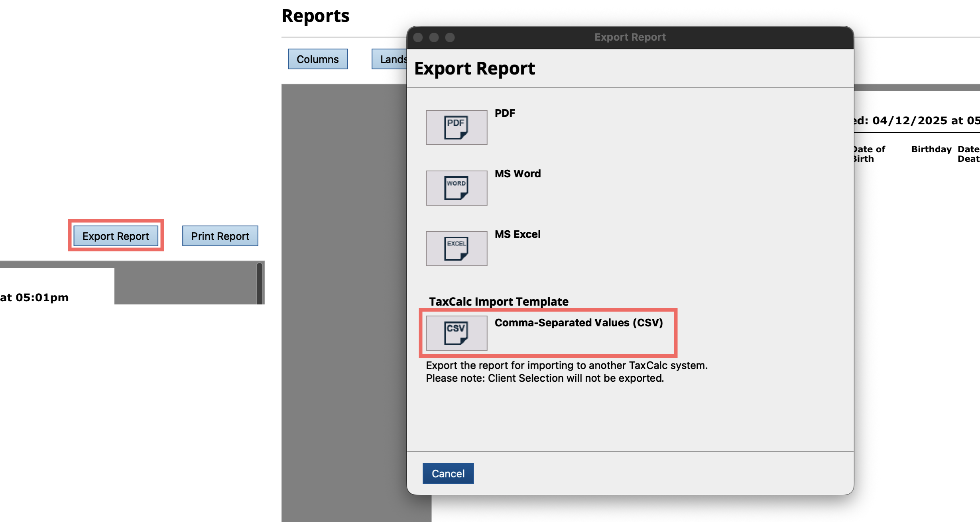Screen dimensions: 980x522
Task: Click the vertical scrollbar in report preview
Action: tap(260, 283)
